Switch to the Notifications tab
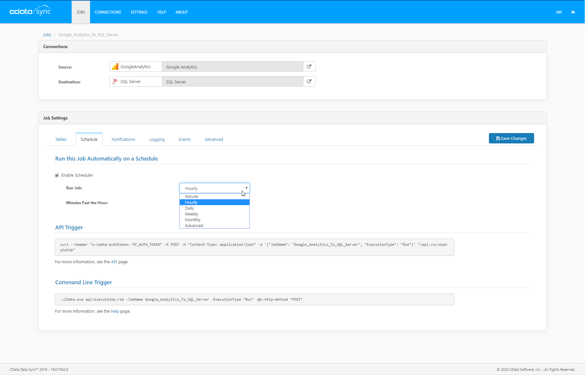This screenshot has height=375, width=588. pos(123,140)
